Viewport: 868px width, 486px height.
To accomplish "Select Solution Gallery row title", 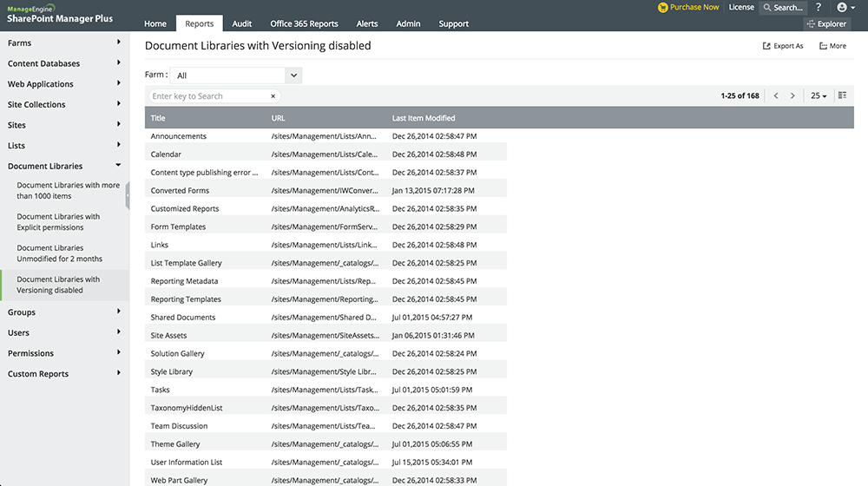I will [x=178, y=354].
